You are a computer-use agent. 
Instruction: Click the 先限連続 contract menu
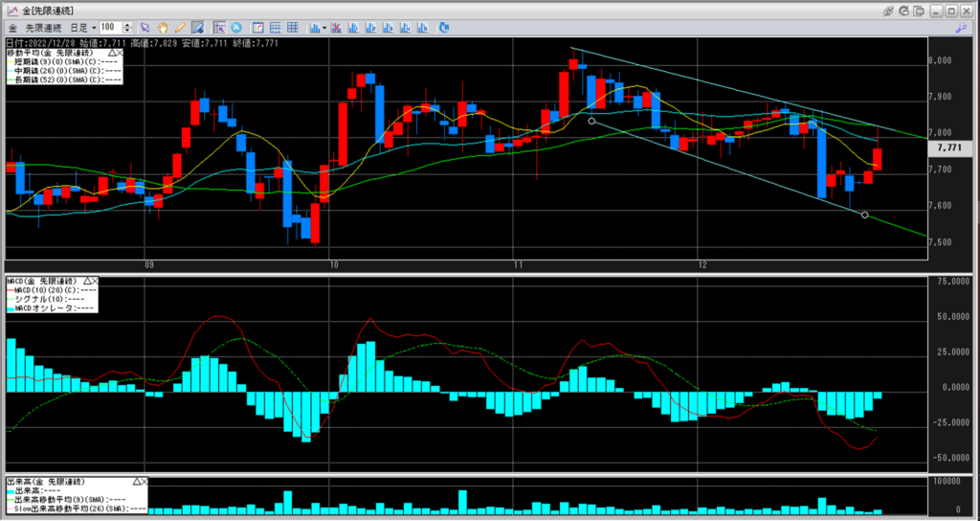pos(43,28)
